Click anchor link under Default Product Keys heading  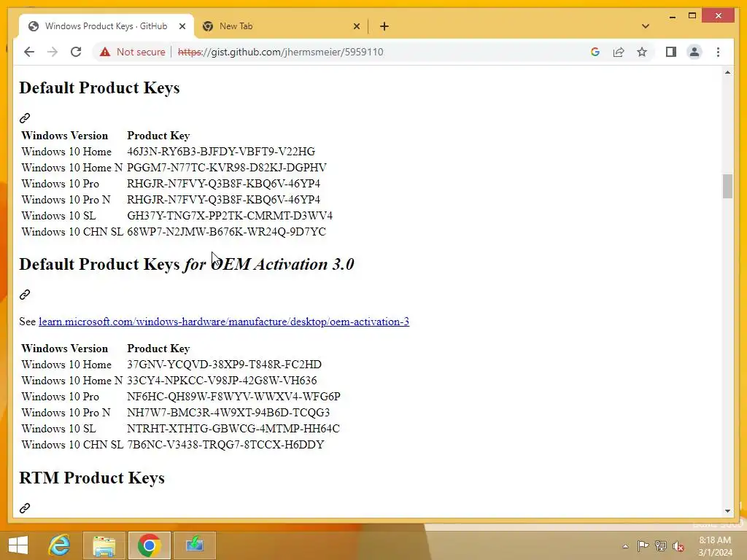(x=25, y=117)
